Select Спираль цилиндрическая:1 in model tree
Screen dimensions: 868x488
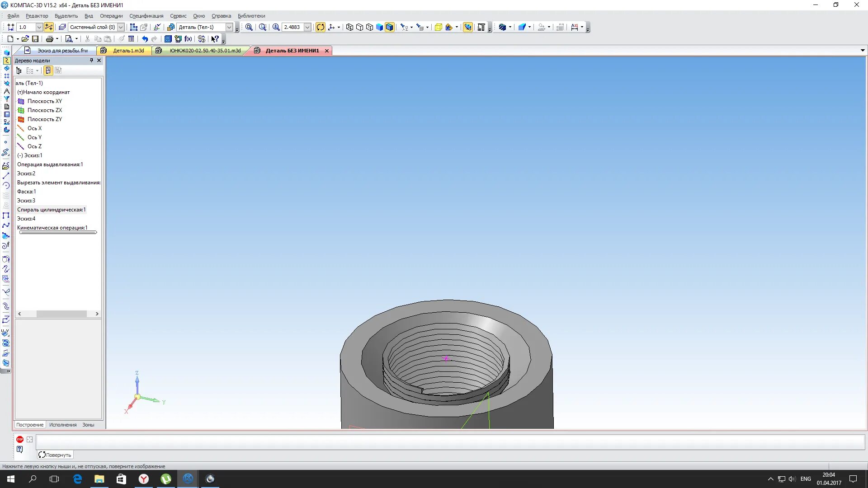51,210
